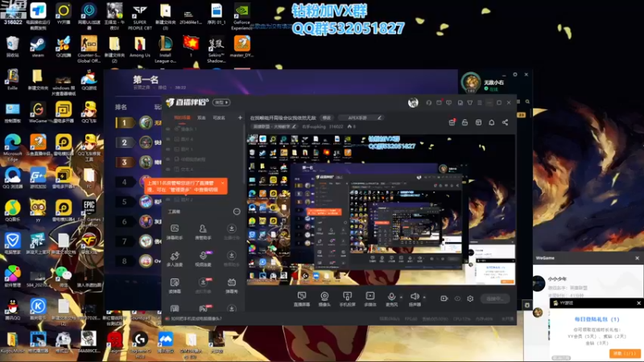
Task: Toggle visibility of the 摄像头 1 source
Action: tap(168, 129)
